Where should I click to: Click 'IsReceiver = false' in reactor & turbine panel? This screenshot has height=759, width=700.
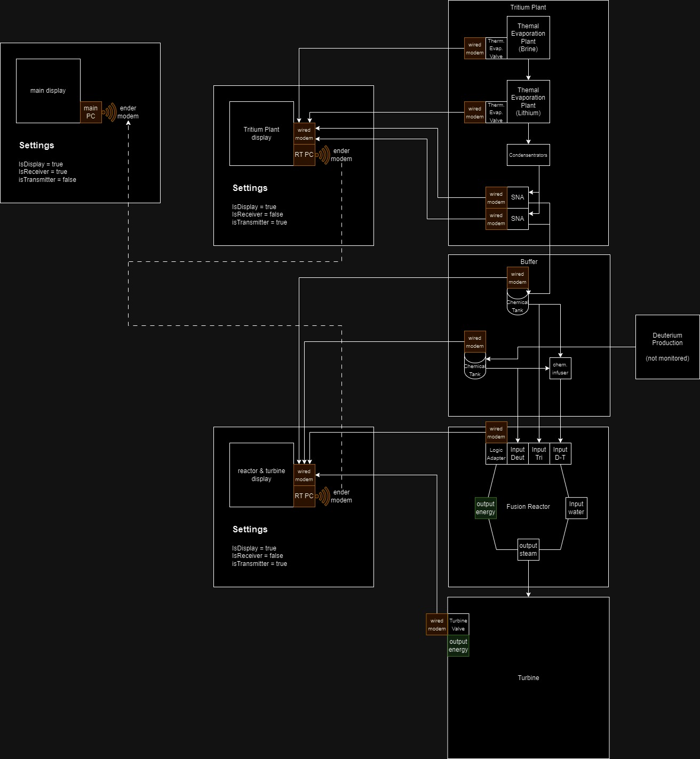[258, 556]
